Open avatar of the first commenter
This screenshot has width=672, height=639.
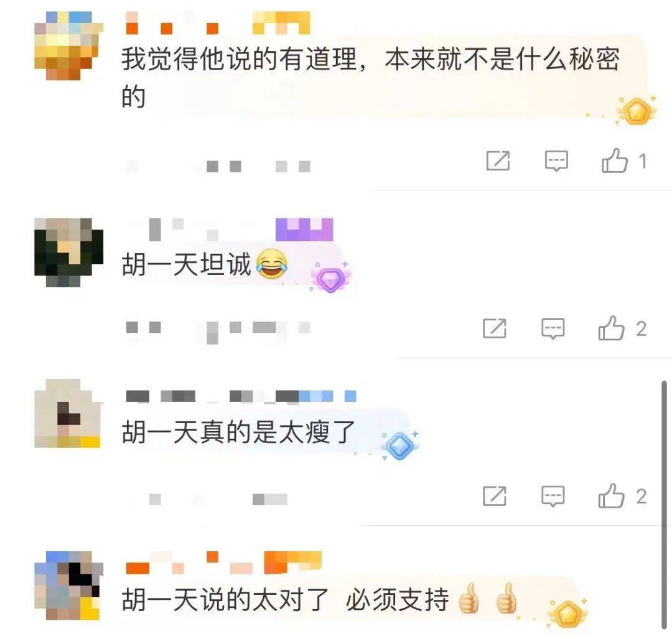[68, 46]
